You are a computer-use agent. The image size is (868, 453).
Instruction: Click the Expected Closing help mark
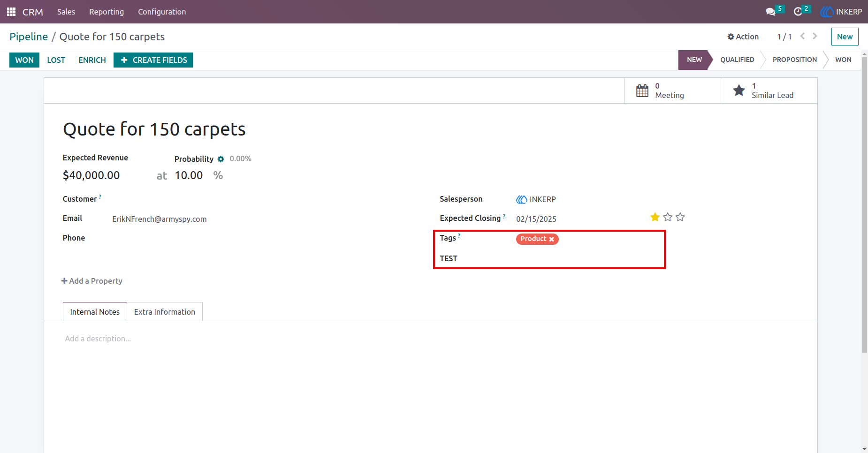(504, 216)
